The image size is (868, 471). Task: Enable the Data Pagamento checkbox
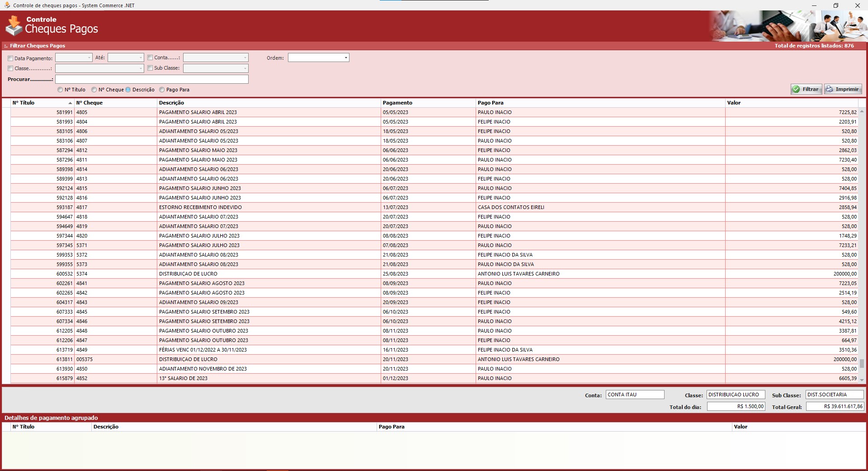(x=10, y=58)
